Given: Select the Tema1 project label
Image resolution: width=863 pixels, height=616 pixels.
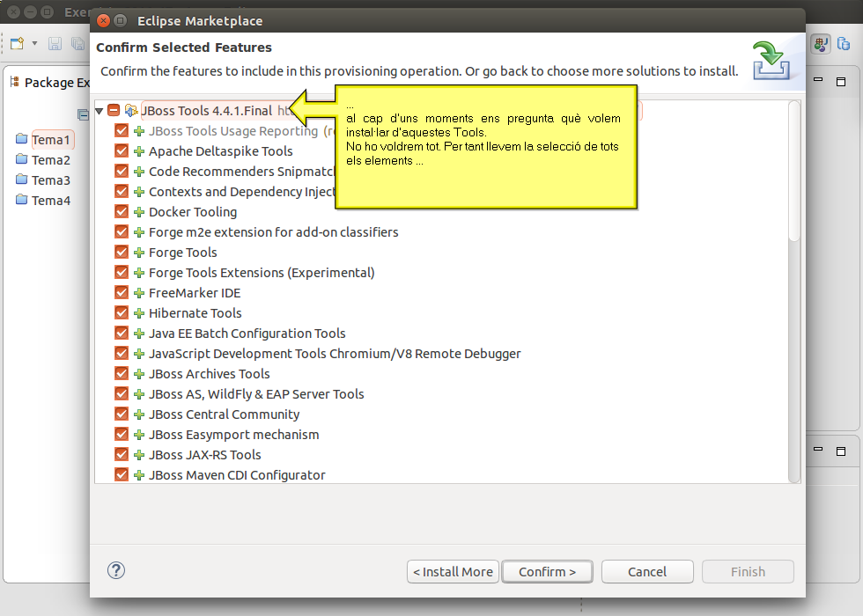Looking at the screenshot, I should tap(51, 140).
